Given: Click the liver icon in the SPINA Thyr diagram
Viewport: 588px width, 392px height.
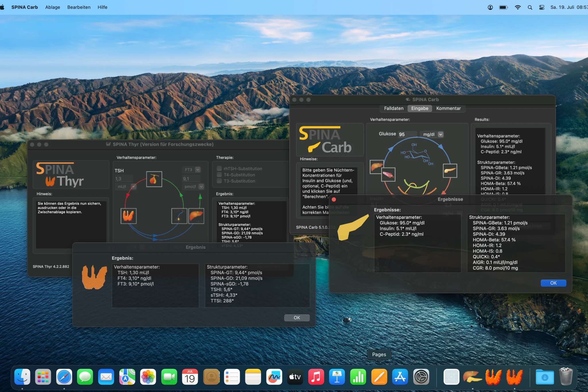Looking at the screenshot, I should [196, 216].
